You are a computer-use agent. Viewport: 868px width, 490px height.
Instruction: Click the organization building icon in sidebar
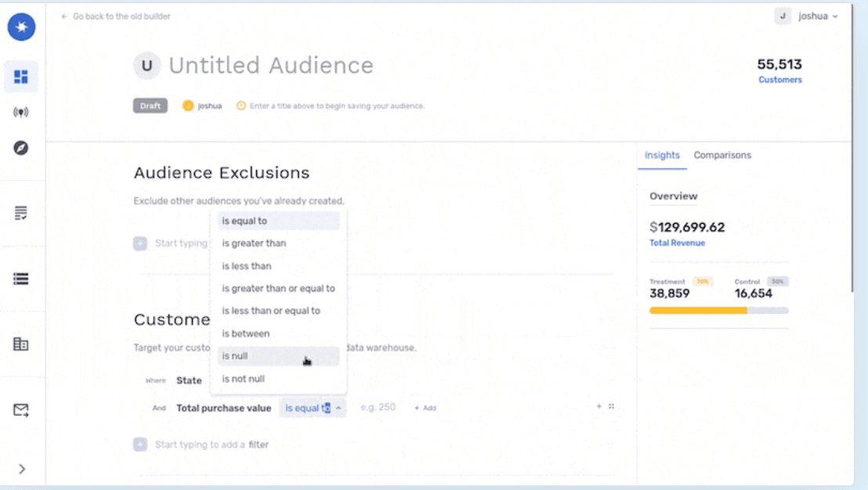(x=21, y=343)
